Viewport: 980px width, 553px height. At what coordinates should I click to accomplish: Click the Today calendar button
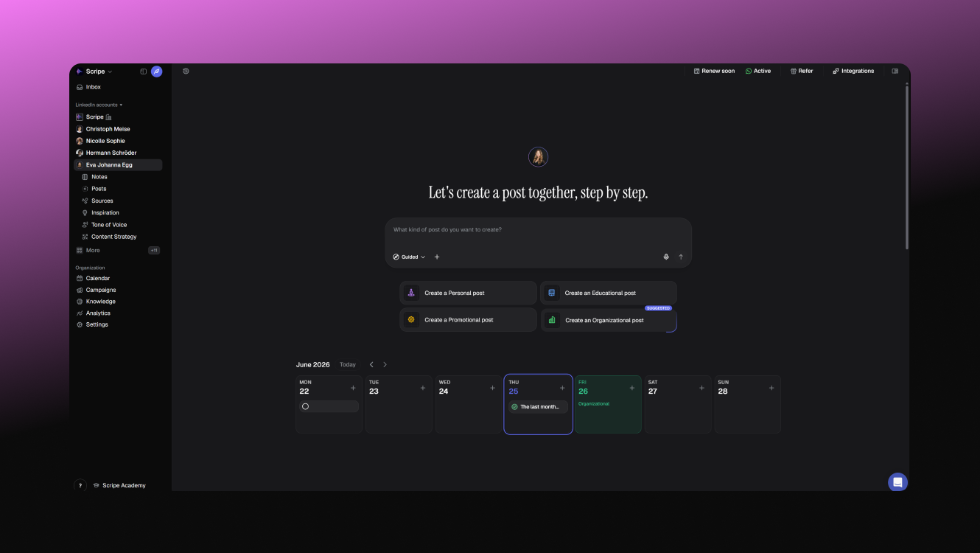348,365
